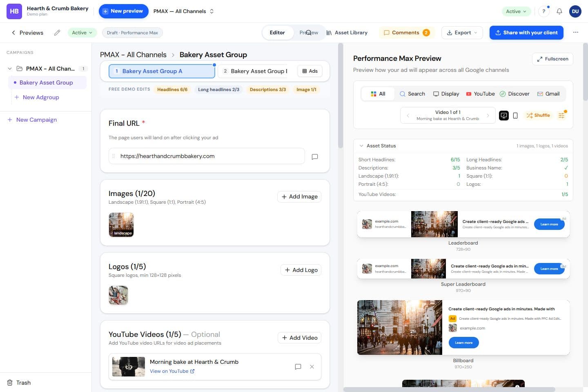Toggle Shuffle for preview assets
588x392 pixels.
pyautogui.click(x=538, y=116)
